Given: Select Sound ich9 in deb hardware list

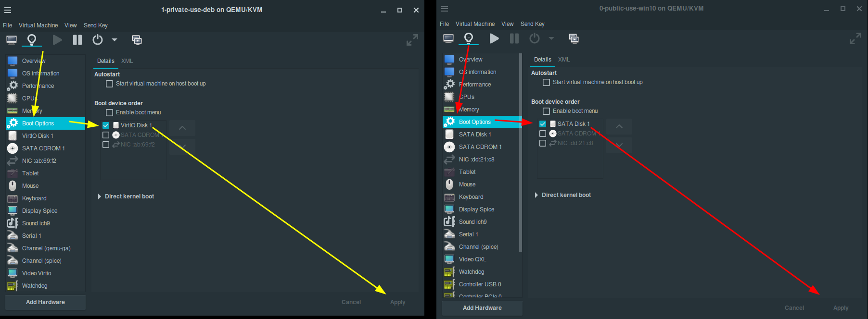Looking at the screenshot, I should click(x=46, y=223).
